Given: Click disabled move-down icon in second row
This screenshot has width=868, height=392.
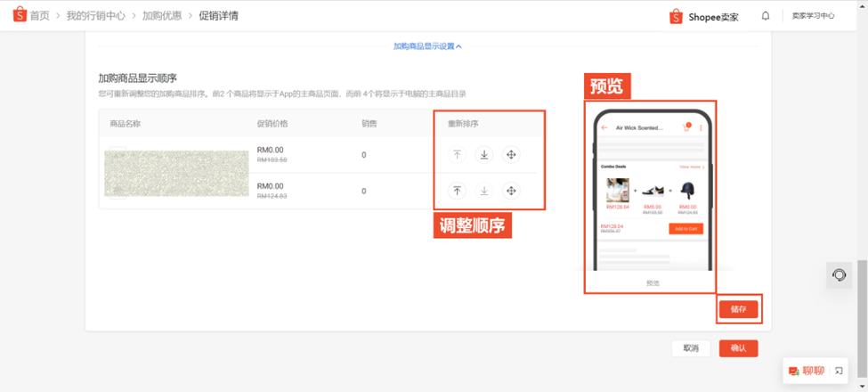Looking at the screenshot, I should pyautogui.click(x=484, y=192).
